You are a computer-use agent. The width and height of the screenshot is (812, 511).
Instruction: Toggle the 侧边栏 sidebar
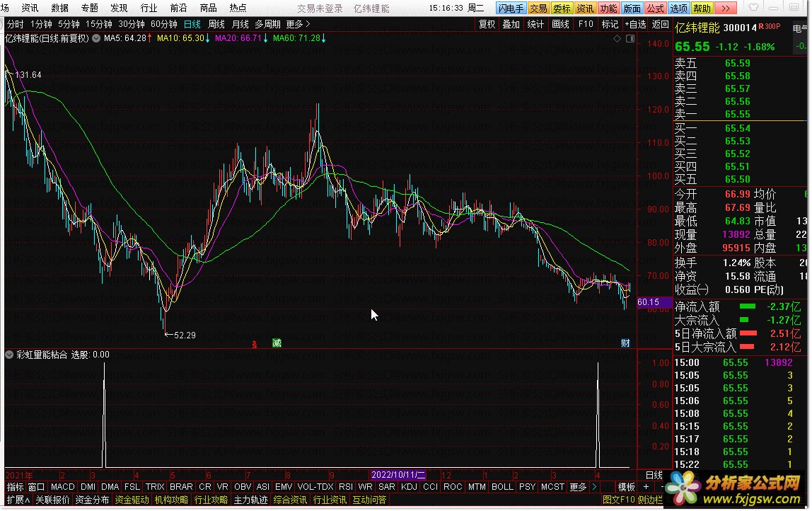650,500
